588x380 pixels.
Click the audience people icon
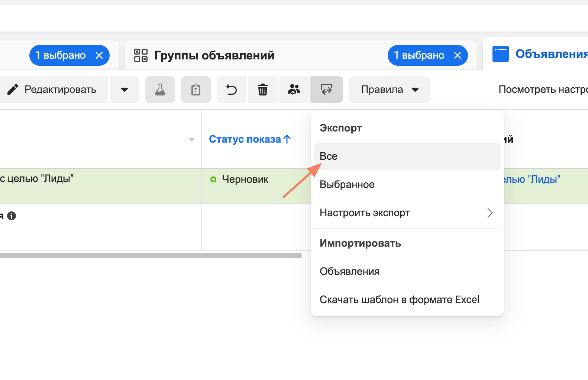[294, 90]
